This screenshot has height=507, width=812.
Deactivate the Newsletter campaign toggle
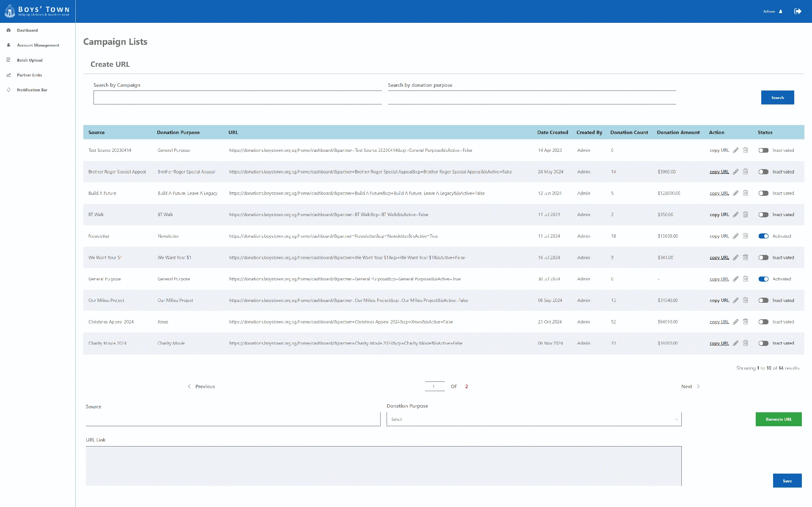pos(763,236)
